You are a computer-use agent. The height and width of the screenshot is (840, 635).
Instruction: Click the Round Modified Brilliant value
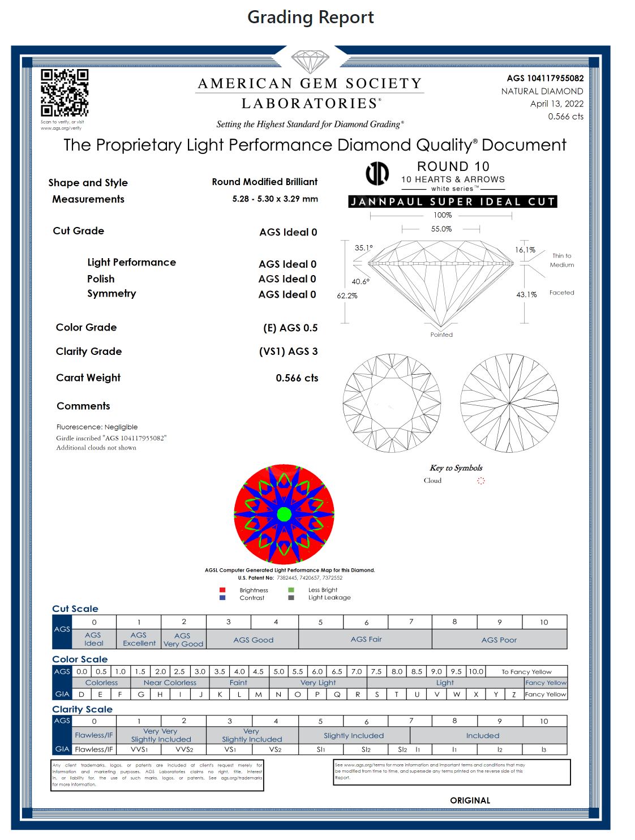tap(265, 182)
